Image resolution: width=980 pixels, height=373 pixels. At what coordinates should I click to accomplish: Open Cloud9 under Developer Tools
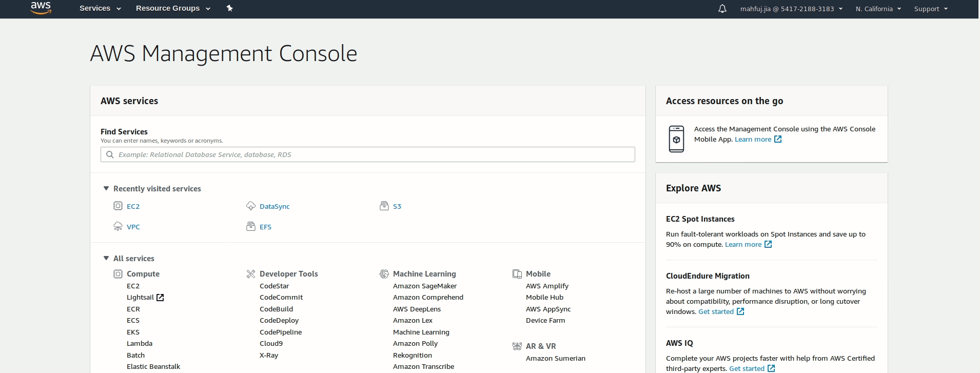point(271,343)
